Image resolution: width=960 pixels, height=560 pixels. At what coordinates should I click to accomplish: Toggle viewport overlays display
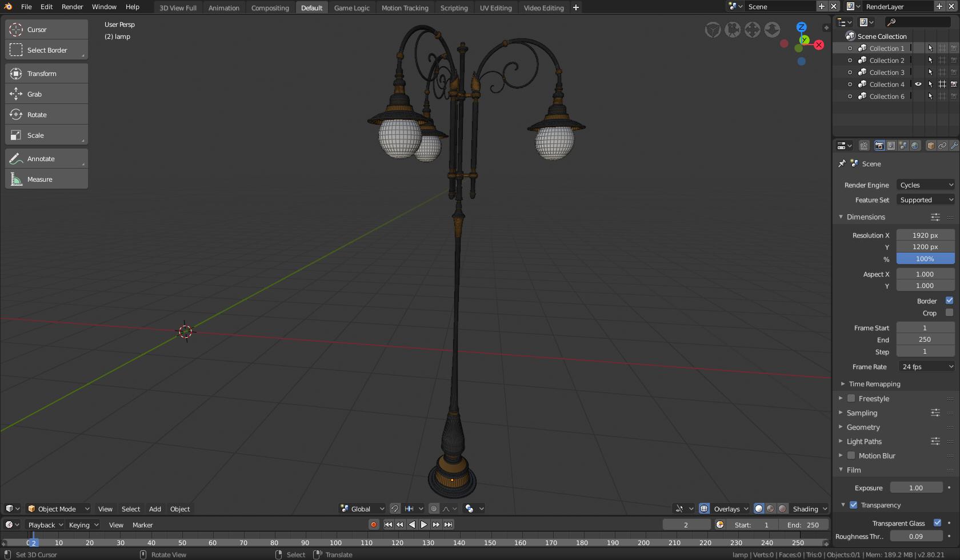point(704,509)
